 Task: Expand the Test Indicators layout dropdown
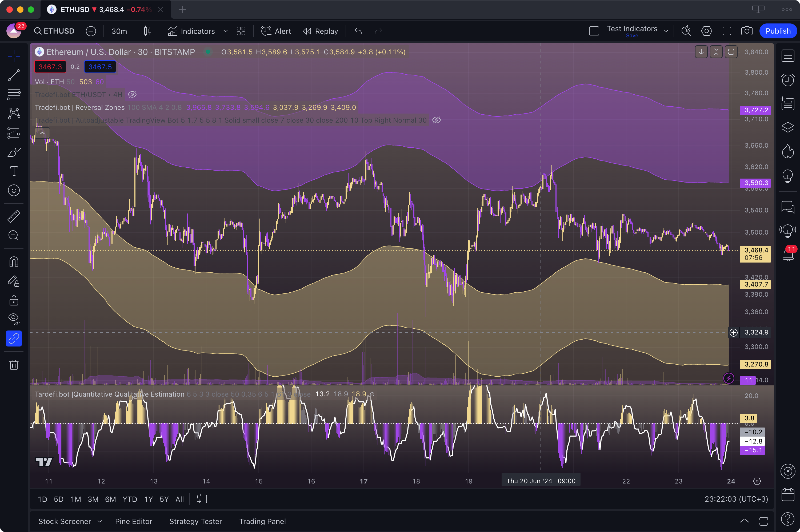click(x=666, y=31)
